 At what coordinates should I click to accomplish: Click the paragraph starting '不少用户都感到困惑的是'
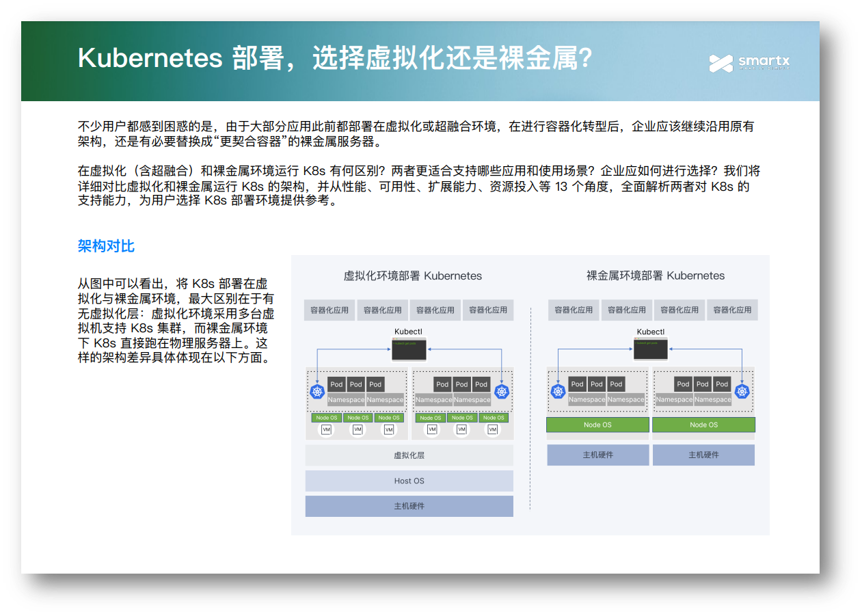(x=416, y=134)
